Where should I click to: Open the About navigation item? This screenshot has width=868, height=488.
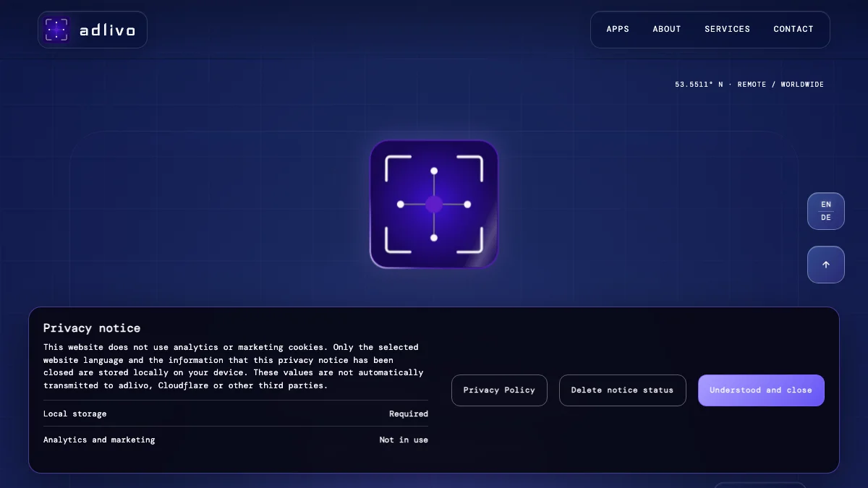[x=667, y=30]
